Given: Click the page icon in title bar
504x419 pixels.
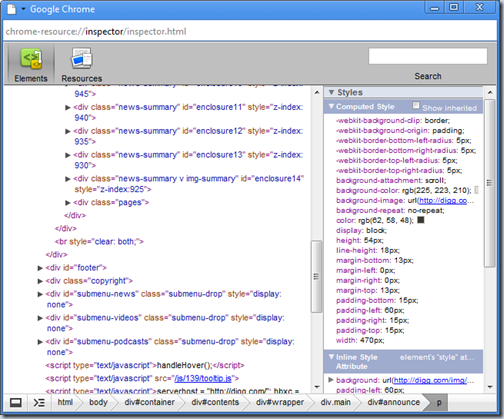Looking at the screenshot, I should pyautogui.click(x=12, y=9).
